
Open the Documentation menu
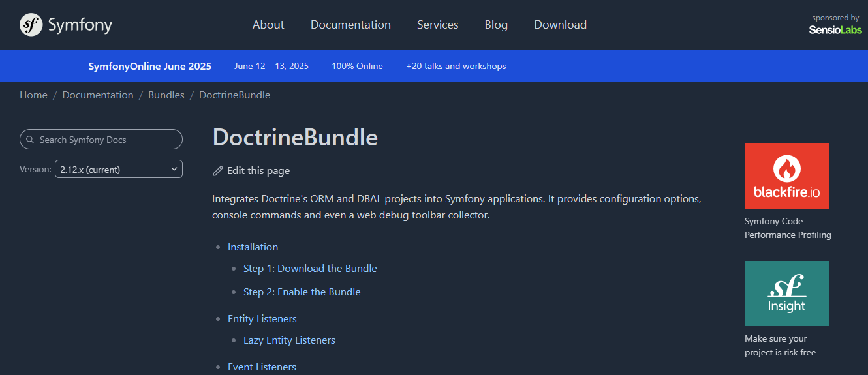(350, 25)
